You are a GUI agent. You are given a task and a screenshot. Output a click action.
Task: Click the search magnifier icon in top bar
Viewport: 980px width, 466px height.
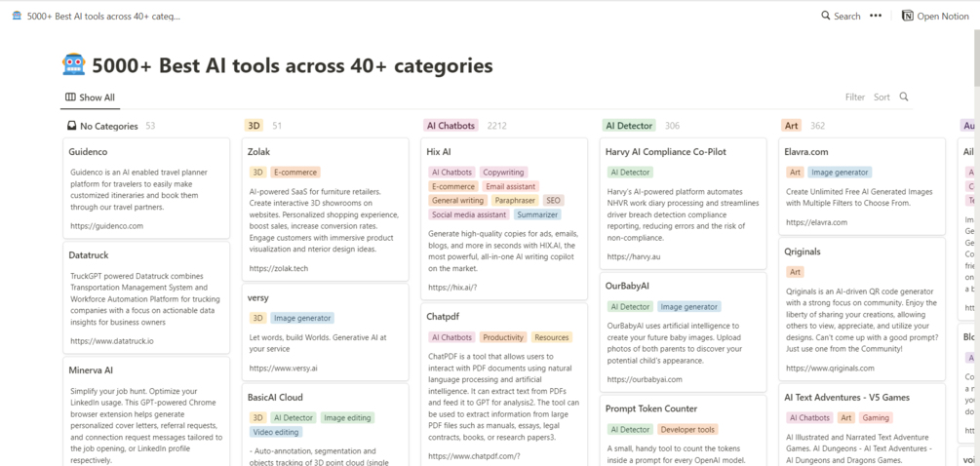coord(826,16)
